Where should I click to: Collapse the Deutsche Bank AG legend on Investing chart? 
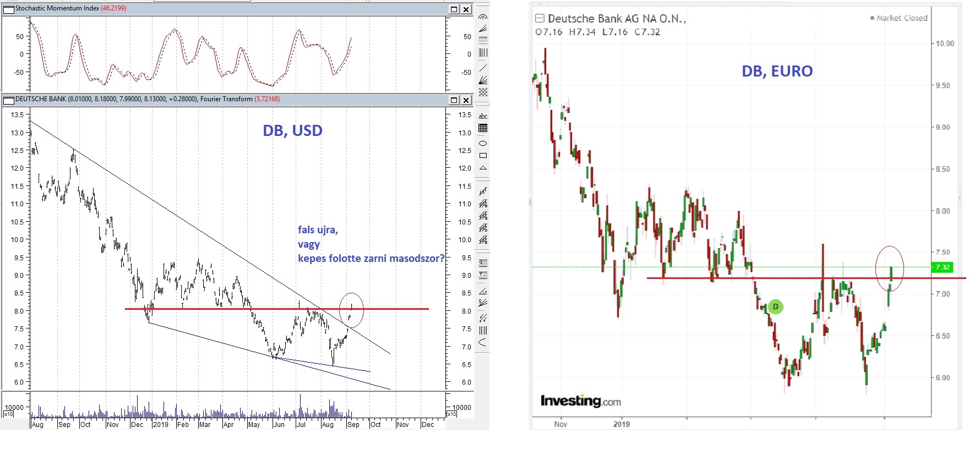pos(540,18)
